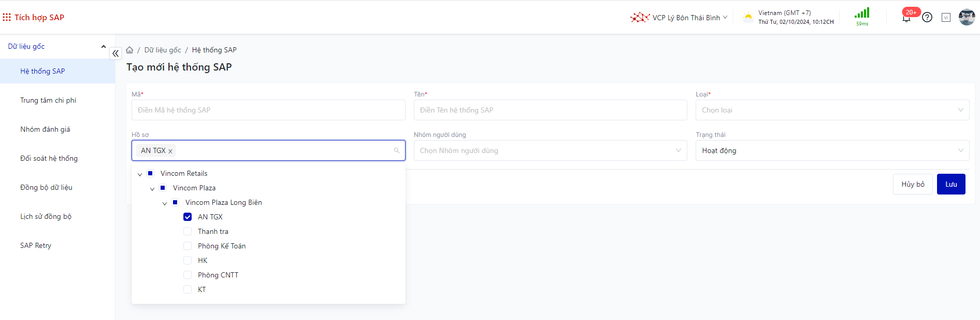This screenshot has width=980, height=320.
Task: Expand the Trạng thái dropdown
Action: (832, 150)
